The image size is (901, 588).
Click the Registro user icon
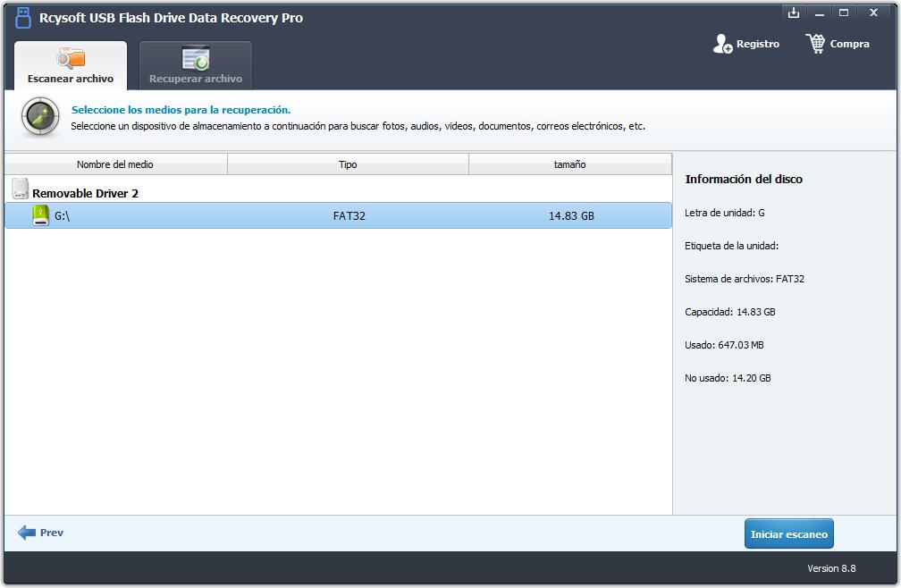[722, 44]
